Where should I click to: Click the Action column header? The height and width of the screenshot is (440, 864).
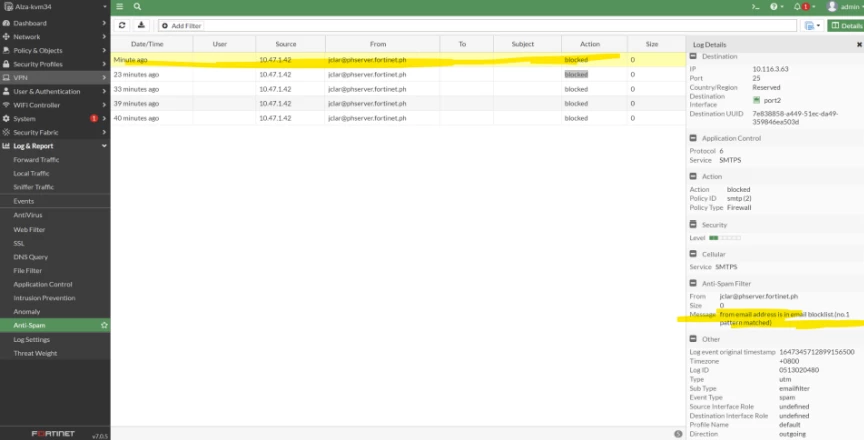(x=594, y=44)
